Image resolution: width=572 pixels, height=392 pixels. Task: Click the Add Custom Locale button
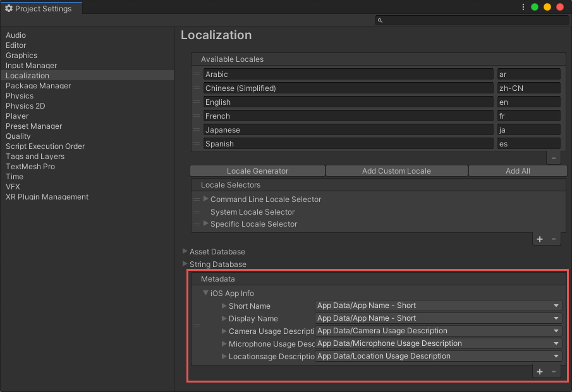click(x=396, y=171)
